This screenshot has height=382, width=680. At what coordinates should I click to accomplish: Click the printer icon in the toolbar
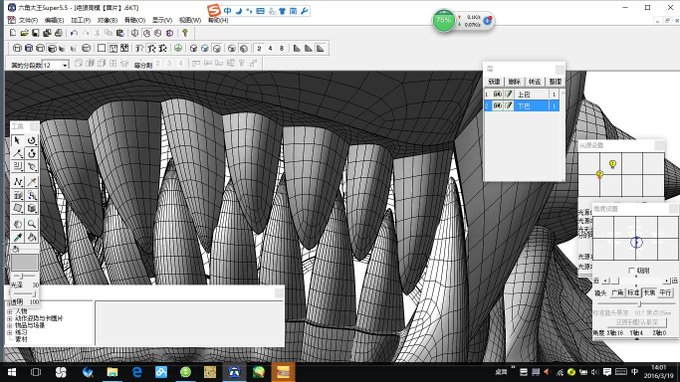pyautogui.click(x=59, y=33)
